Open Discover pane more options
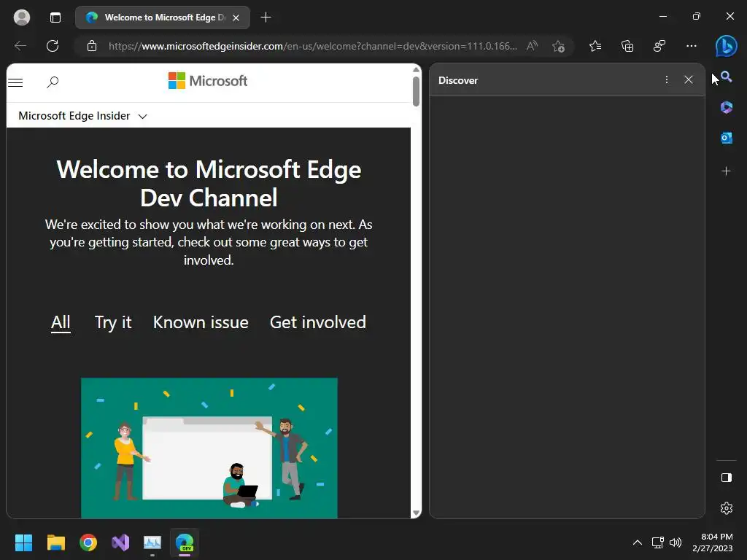The height and width of the screenshot is (560, 747). [667, 79]
